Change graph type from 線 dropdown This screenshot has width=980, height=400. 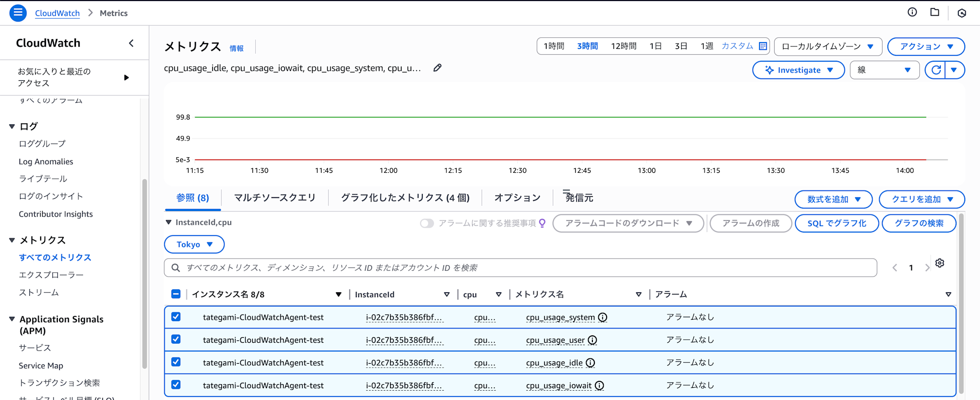(884, 70)
